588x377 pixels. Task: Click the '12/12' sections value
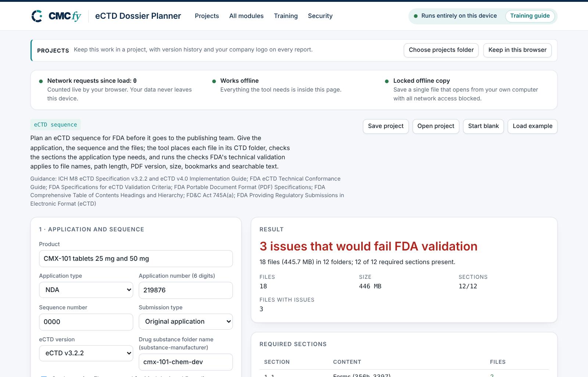click(468, 286)
